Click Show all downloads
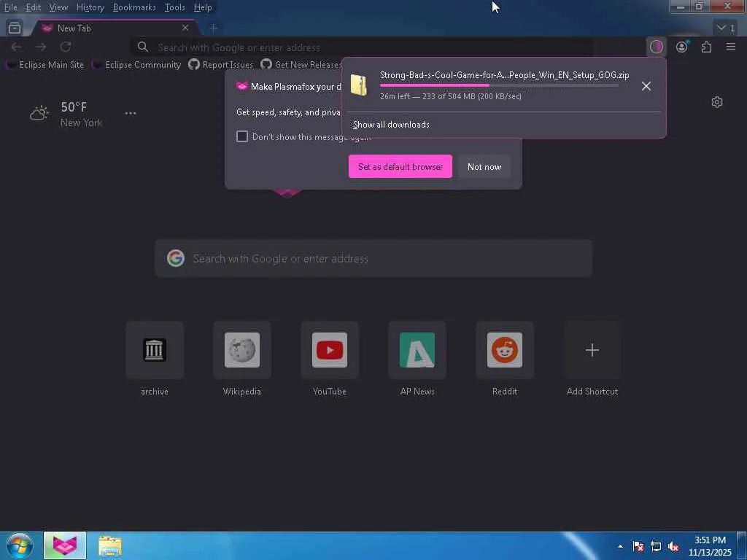Viewport: 747px width, 560px height. pos(391,125)
